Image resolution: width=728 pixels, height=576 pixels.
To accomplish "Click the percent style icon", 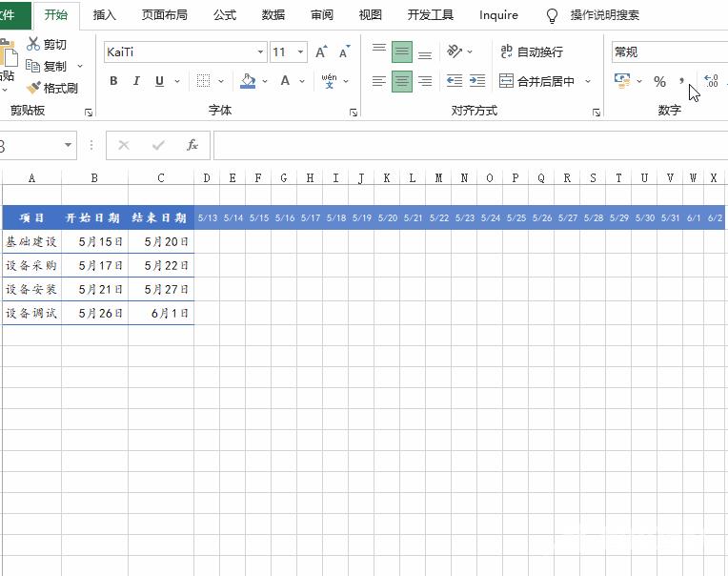I will point(659,82).
